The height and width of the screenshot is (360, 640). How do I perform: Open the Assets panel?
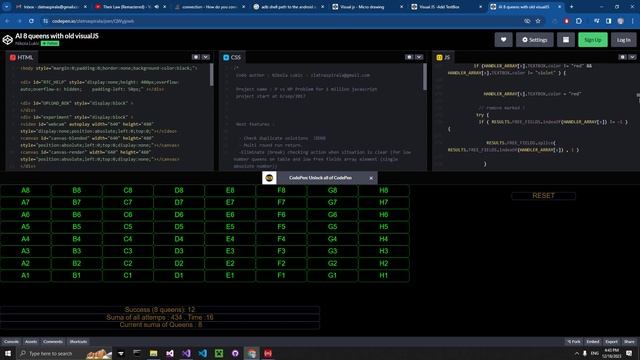coord(31,342)
